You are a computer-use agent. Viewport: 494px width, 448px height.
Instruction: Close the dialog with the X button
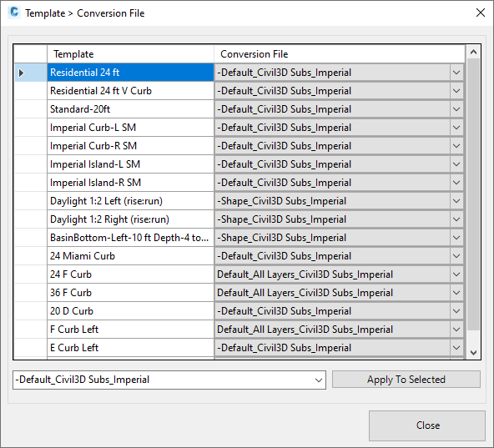[481, 13]
